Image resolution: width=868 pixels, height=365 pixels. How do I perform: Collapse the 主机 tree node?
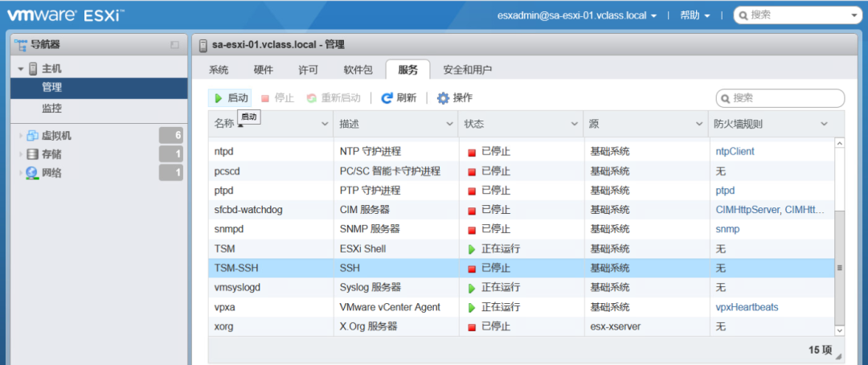(21, 69)
